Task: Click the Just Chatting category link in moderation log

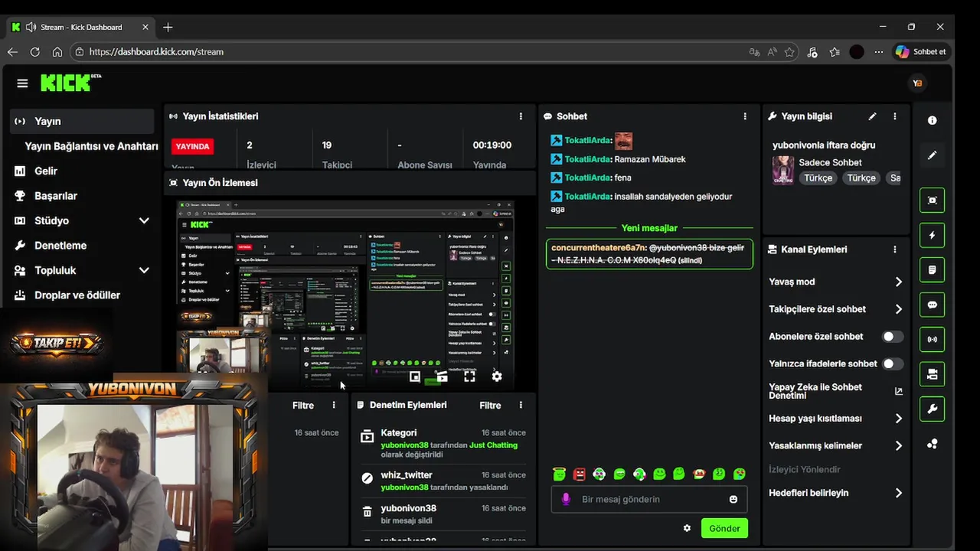Action: [493, 445]
